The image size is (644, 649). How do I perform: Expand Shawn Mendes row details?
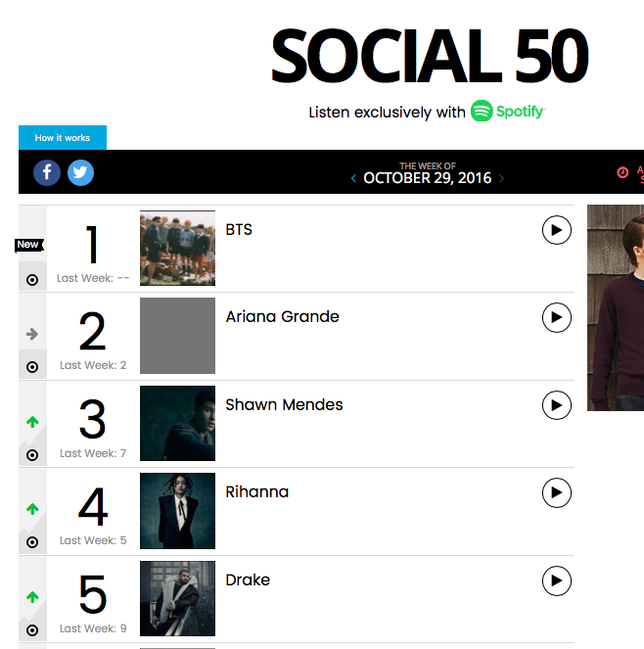point(32,455)
